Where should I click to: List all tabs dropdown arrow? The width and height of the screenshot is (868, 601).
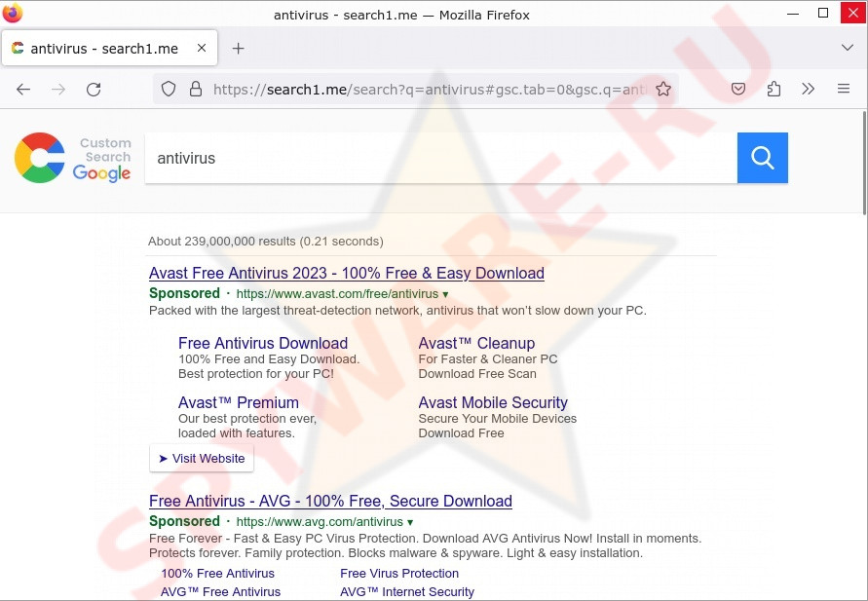847,48
